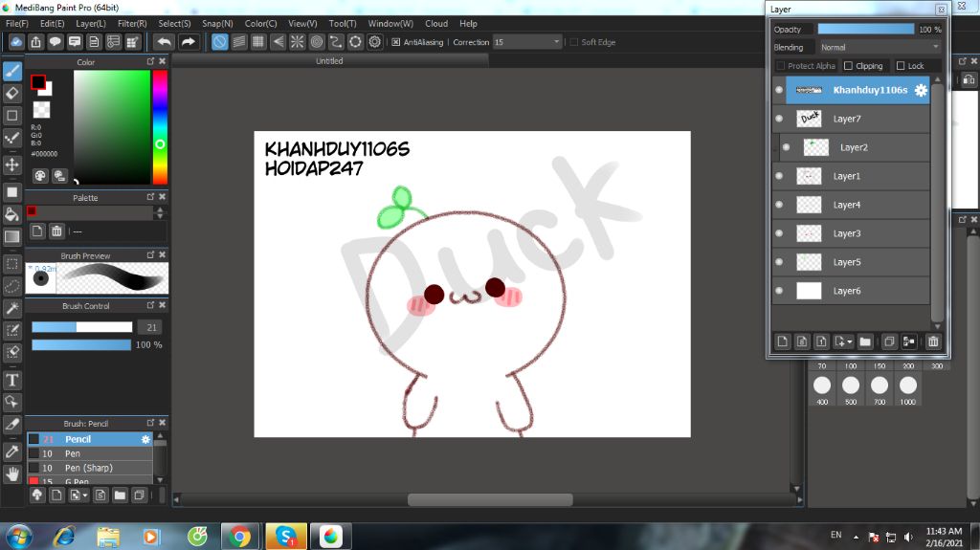Click the cloud save icon
980x550 pixels.
[x=16, y=42]
